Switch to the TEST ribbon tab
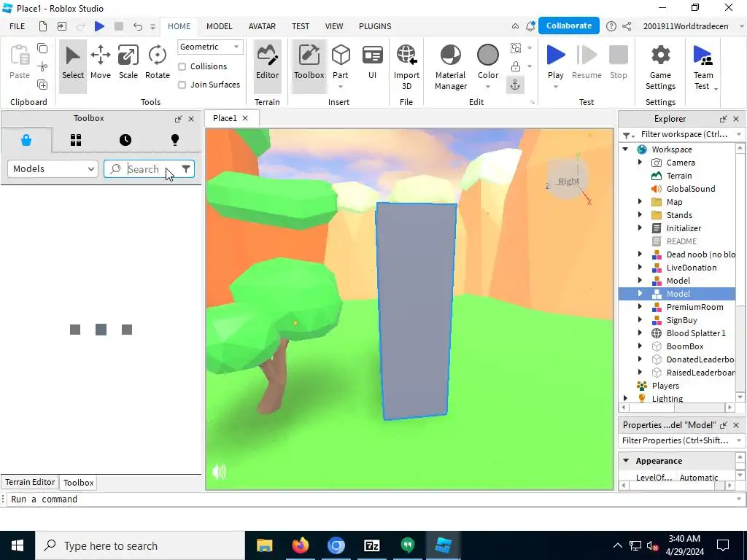Viewport: 747px width, 560px height. [301, 26]
